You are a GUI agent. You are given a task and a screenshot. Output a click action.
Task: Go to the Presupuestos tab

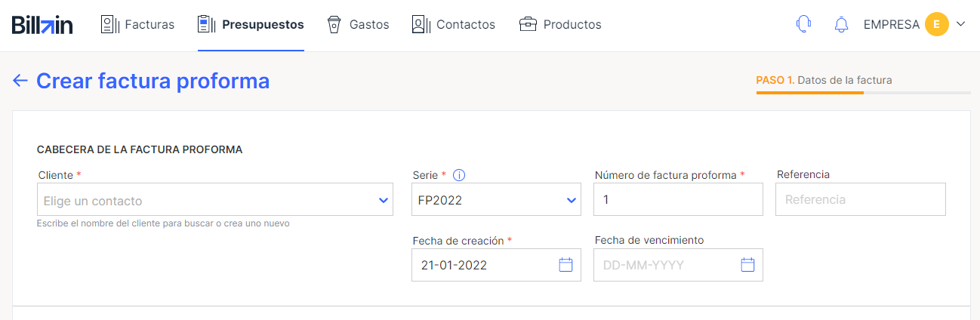(251, 24)
